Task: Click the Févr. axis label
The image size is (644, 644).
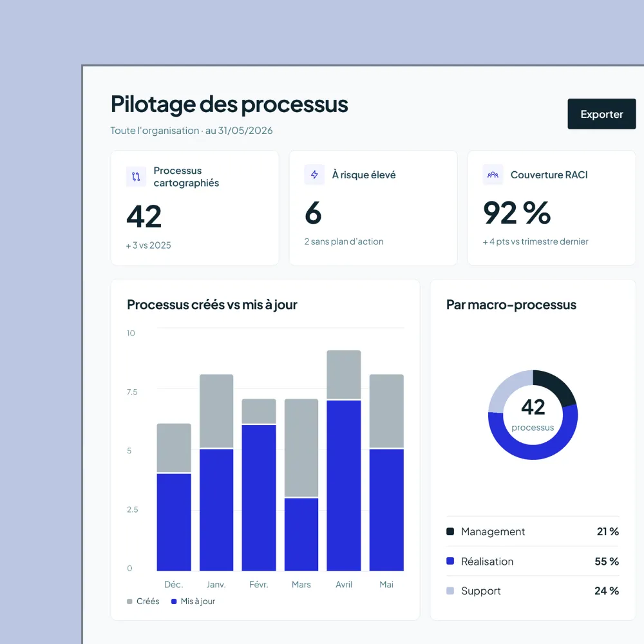Action: coord(259,585)
